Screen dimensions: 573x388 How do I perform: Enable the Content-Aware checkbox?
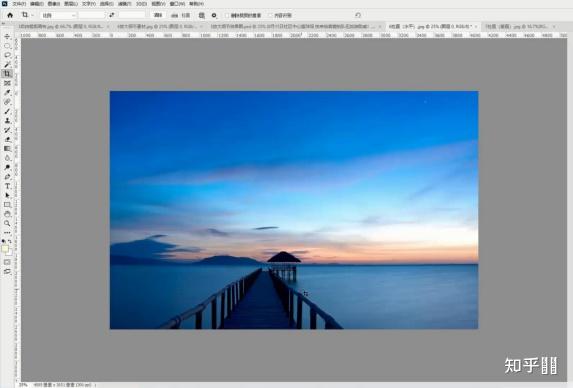pos(270,15)
